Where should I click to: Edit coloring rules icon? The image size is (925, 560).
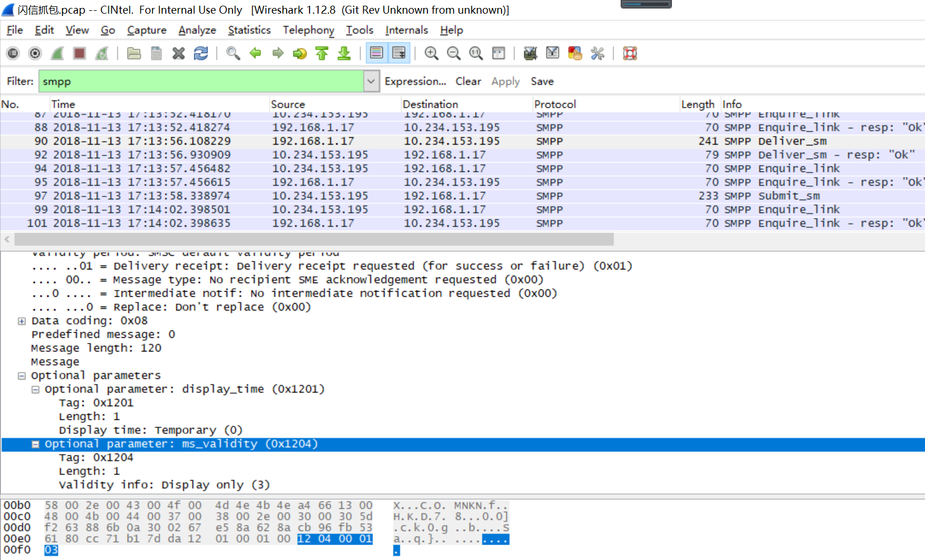pyautogui.click(x=575, y=54)
